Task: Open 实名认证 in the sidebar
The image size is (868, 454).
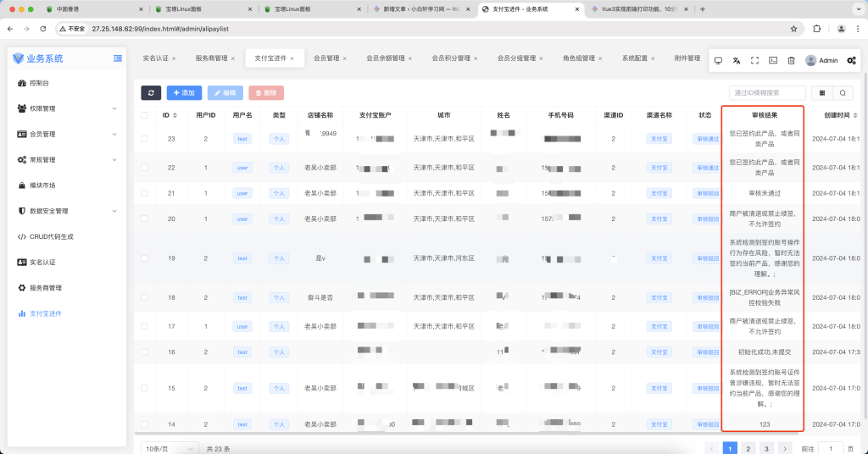Action: click(66, 262)
